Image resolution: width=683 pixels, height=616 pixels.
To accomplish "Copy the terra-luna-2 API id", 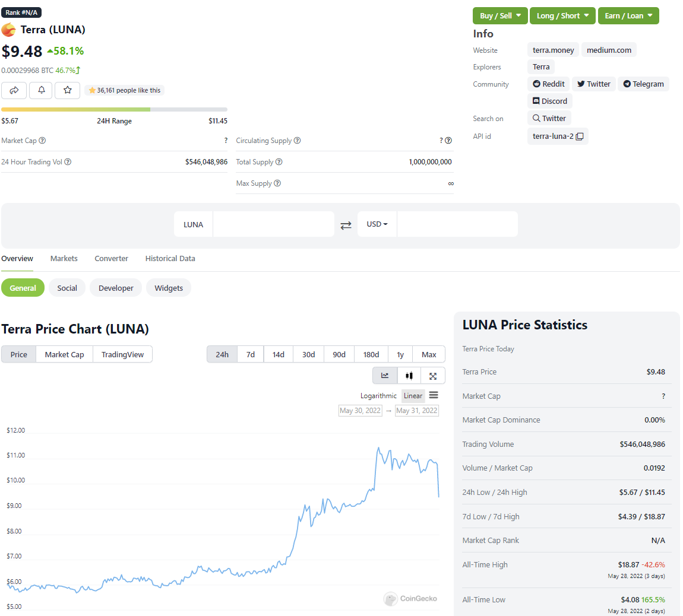I will pos(579,136).
